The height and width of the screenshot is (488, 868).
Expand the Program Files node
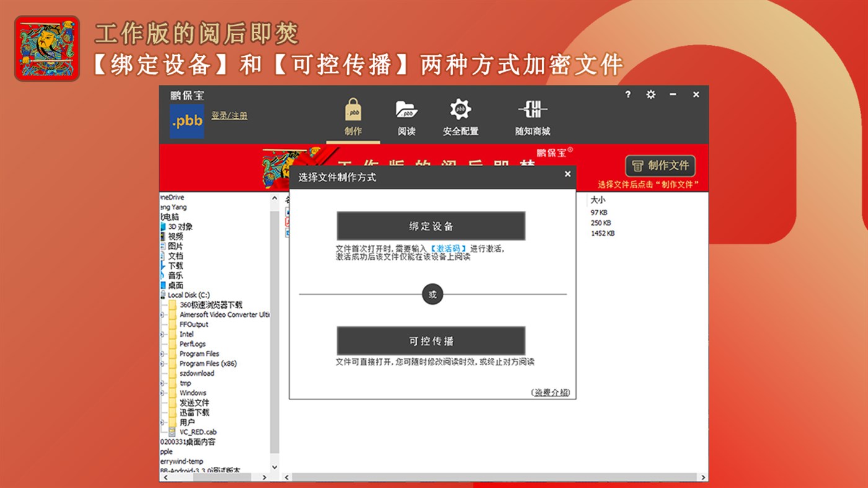(x=162, y=353)
